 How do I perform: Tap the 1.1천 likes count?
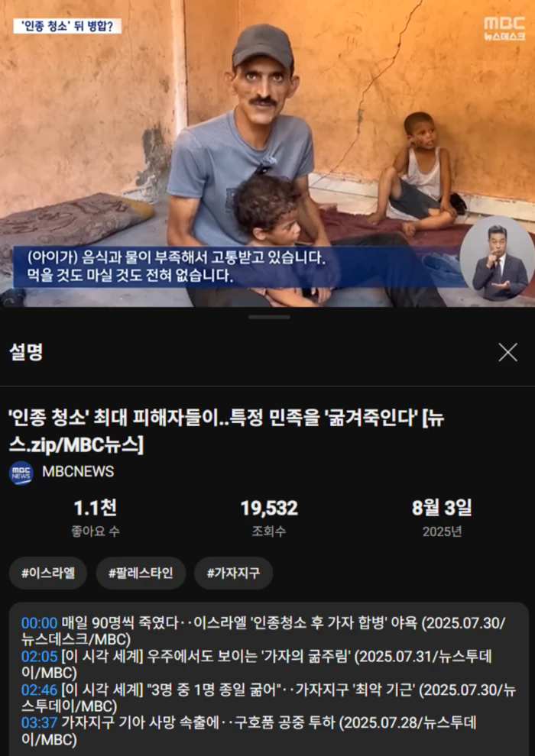coord(95,508)
